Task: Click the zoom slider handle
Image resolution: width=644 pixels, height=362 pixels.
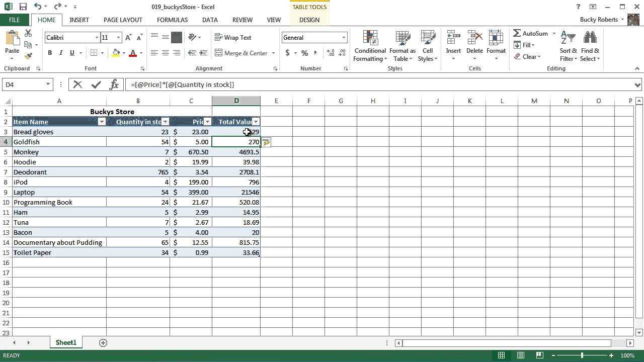Action: click(x=582, y=355)
